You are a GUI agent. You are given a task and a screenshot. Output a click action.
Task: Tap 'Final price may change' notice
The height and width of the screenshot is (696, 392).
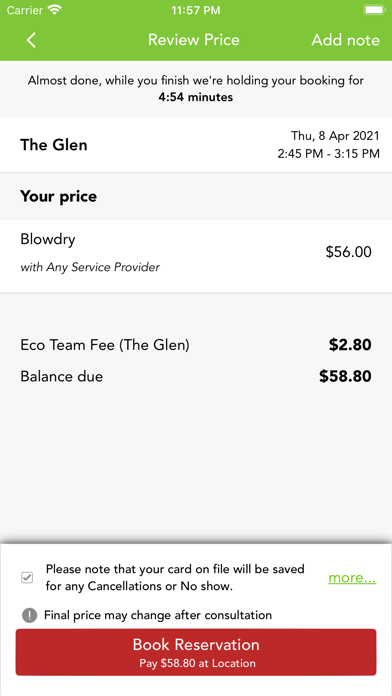click(158, 615)
